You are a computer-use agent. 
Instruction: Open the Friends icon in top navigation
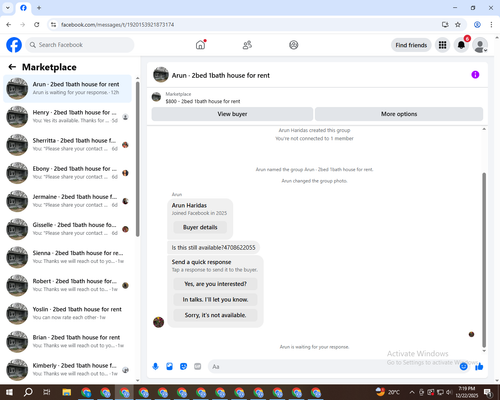(x=247, y=45)
